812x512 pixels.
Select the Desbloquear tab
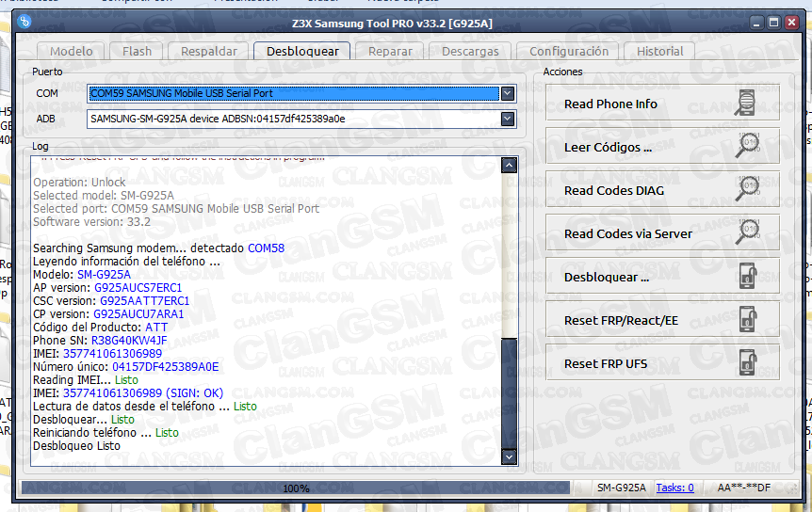click(x=302, y=51)
